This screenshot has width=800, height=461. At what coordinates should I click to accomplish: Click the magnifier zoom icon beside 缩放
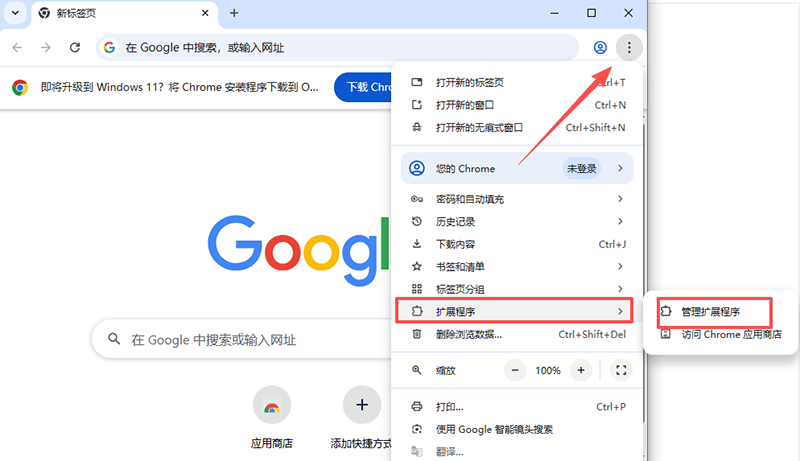[417, 370]
